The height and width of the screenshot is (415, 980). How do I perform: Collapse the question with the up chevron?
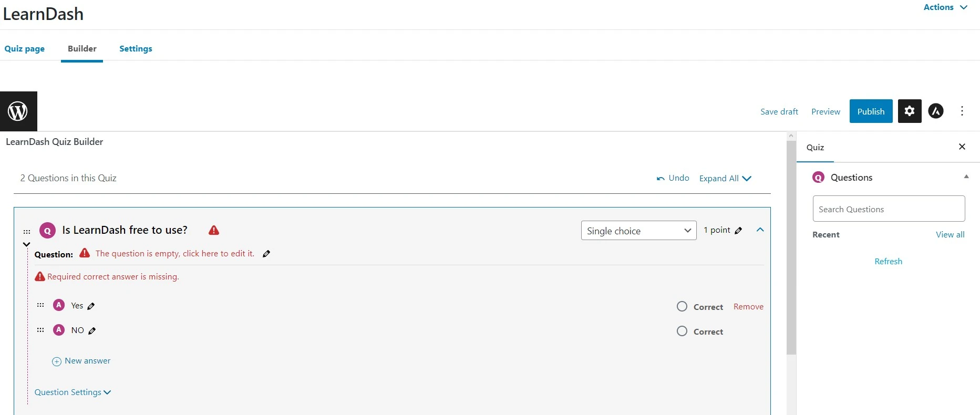(760, 230)
